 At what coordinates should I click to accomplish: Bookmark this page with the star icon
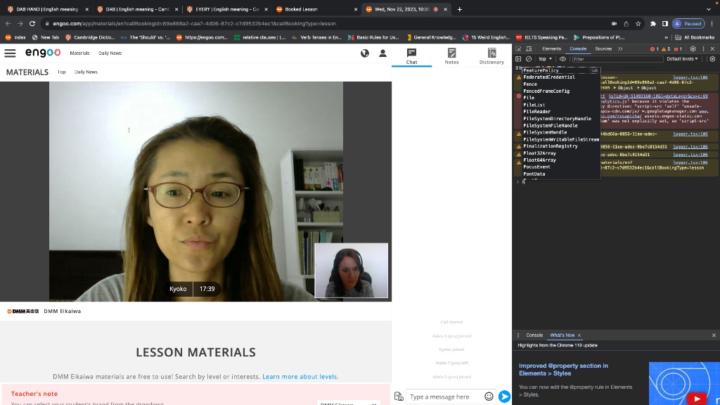(x=638, y=23)
